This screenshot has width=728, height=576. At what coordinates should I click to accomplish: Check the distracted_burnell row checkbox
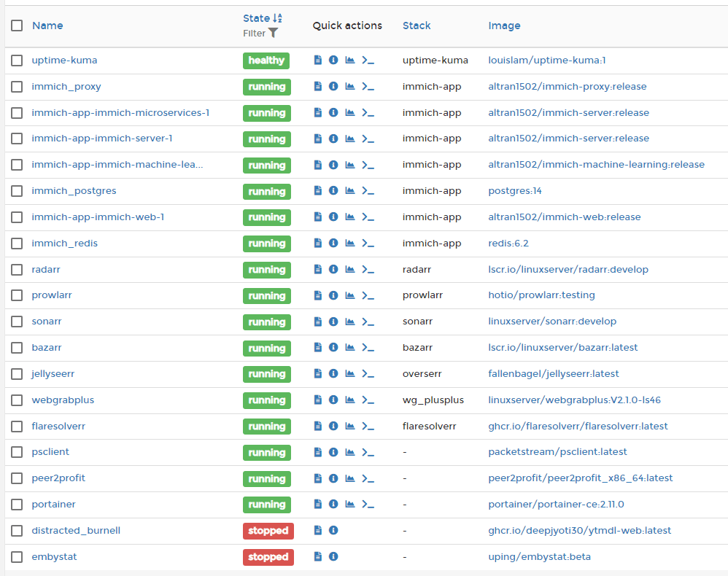(17, 530)
